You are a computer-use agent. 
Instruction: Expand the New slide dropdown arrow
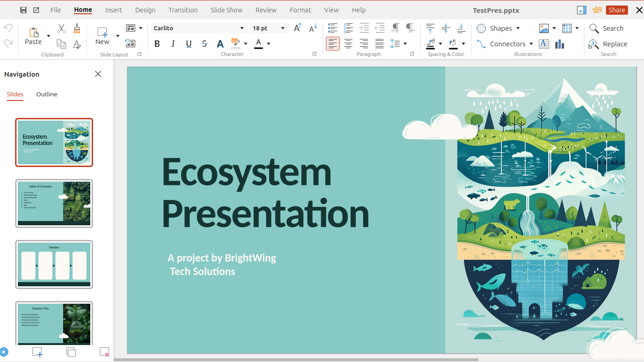pyautogui.click(x=117, y=36)
